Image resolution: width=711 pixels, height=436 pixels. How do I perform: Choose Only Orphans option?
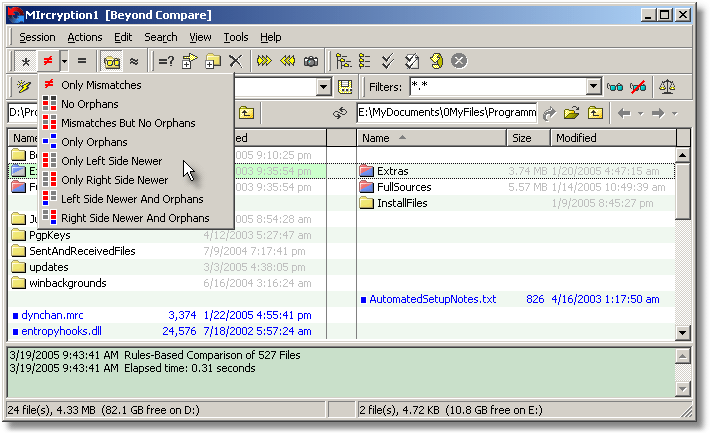[136, 142]
